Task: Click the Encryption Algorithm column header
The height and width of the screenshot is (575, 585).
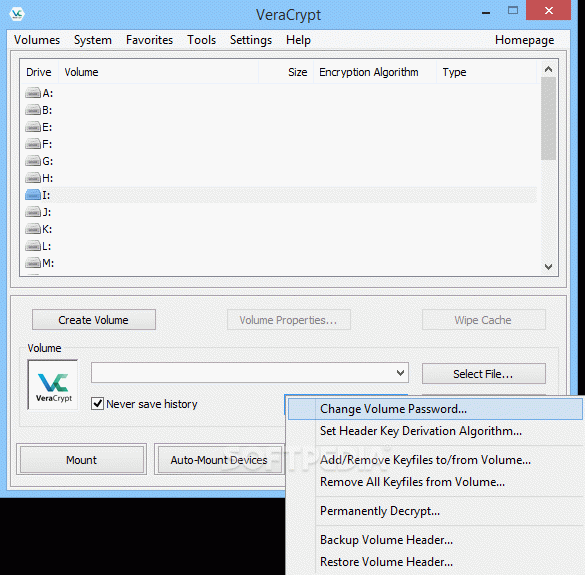Action: (x=375, y=72)
